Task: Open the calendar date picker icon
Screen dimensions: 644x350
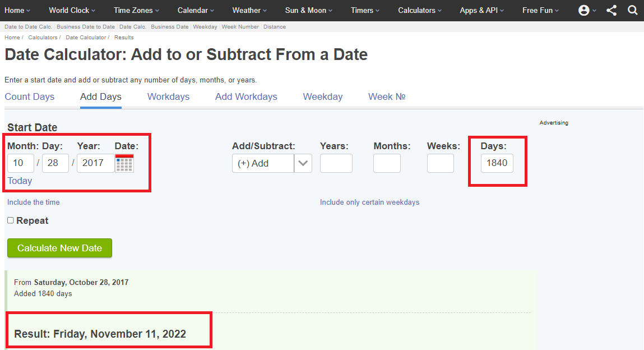Action: pyautogui.click(x=124, y=163)
